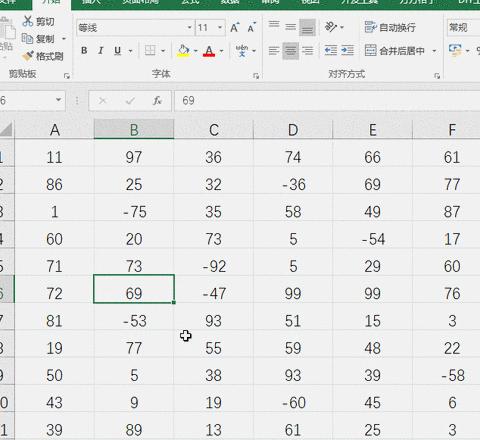Select Align Left icon
480x440 pixels.
coord(274,51)
